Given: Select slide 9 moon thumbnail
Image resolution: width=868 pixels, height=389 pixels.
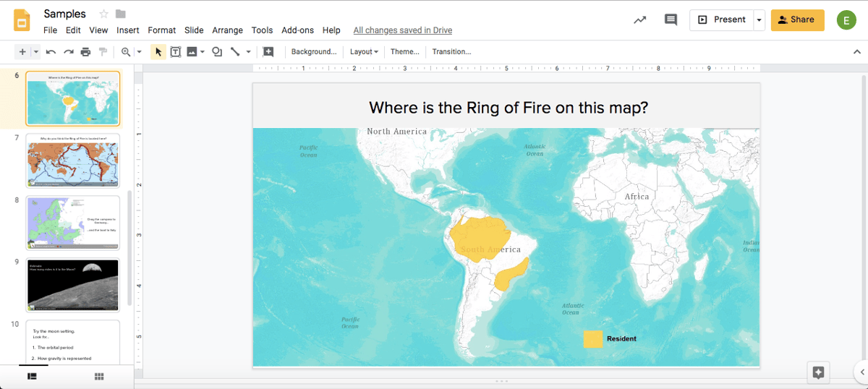Looking at the screenshot, I should pyautogui.click(x=72, y=285).
